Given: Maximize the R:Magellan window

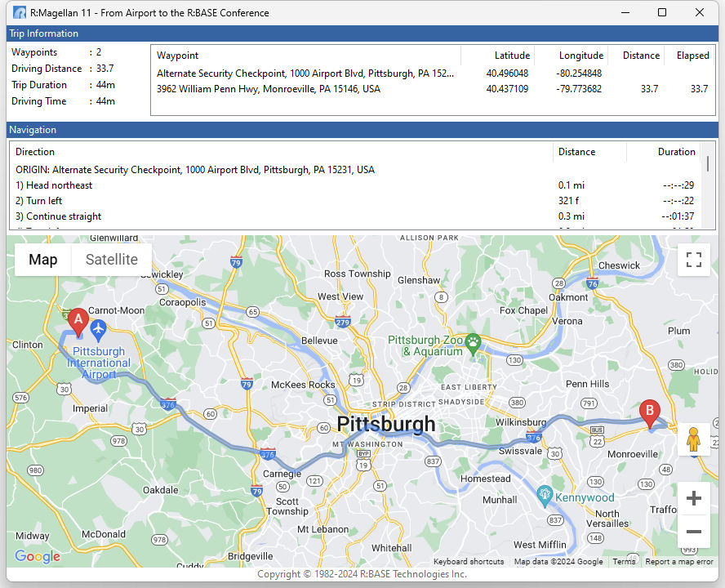Looking at the screenshot, I should tap(662, 12).
